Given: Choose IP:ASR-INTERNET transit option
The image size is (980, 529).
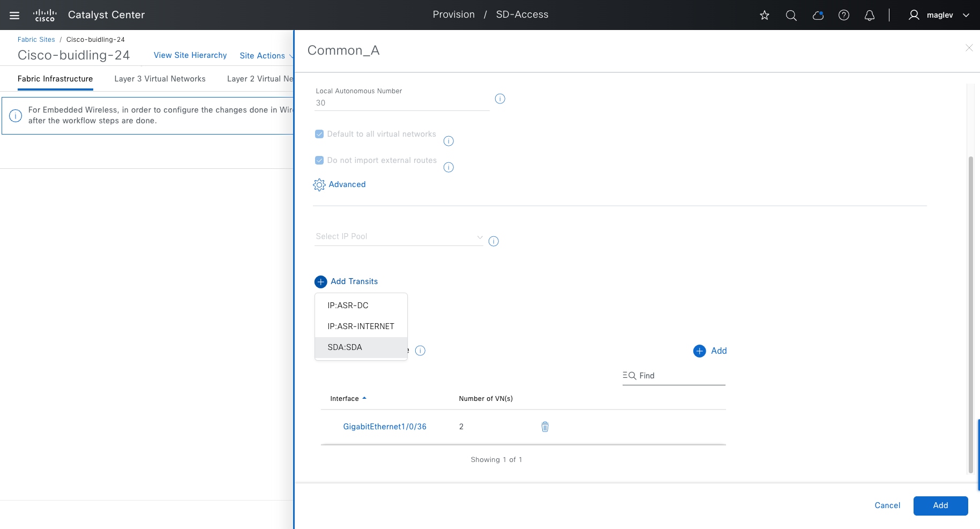Looking at the screenshot, I should point(361,326).
